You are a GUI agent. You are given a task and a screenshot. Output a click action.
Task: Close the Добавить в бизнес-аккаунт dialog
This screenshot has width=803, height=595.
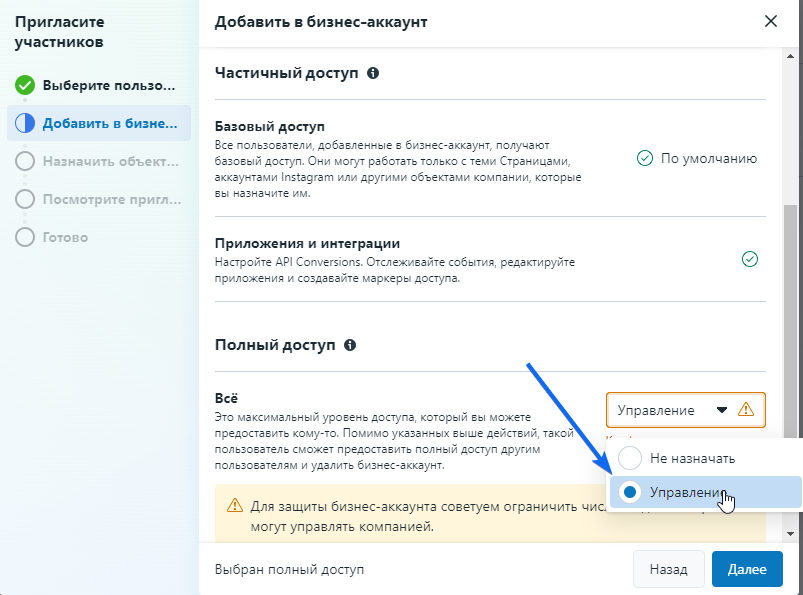tap(770, 21)
